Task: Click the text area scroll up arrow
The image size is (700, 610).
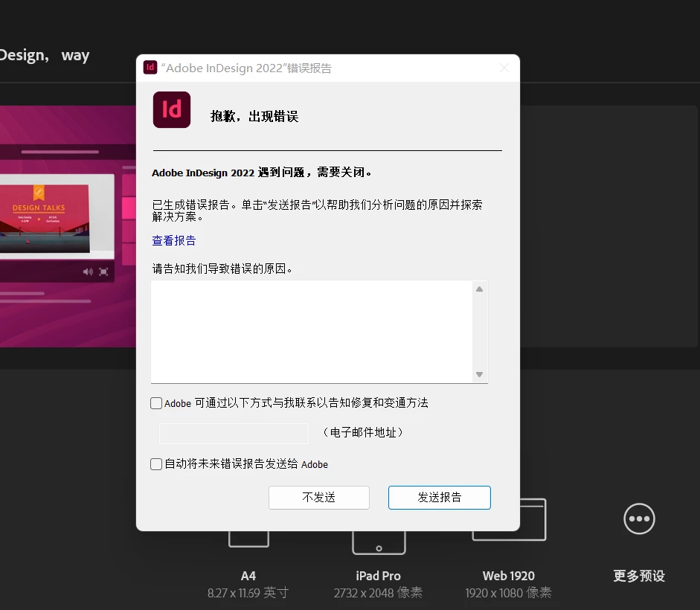Action: (480, 289)
